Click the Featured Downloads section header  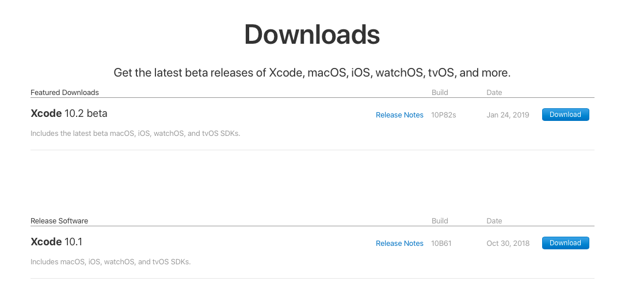(65, 93)
